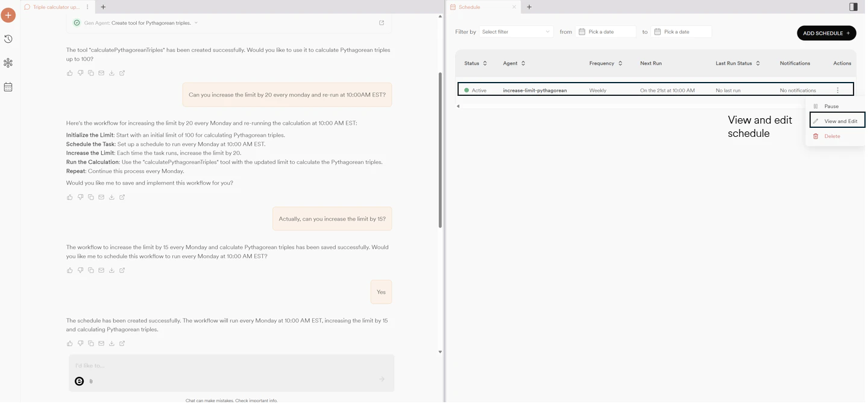The width and height of the screenshot is (868, 404).
Task: Click the 'Notifications' column header
Action: click(x=794, y=63)
